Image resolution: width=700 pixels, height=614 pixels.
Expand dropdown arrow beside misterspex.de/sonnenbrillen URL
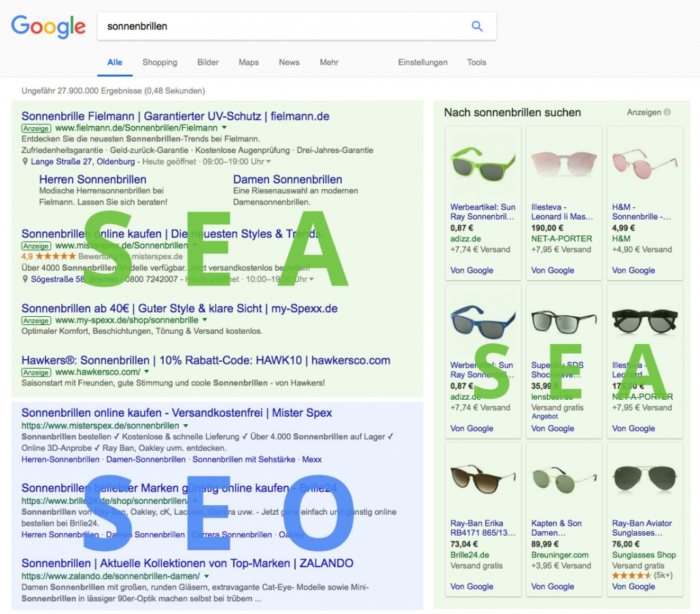pos(186,426)
